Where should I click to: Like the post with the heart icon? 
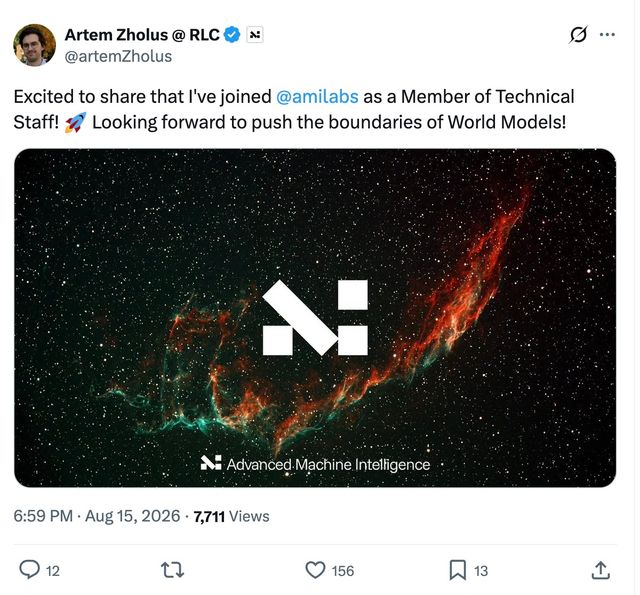point(315,570)
